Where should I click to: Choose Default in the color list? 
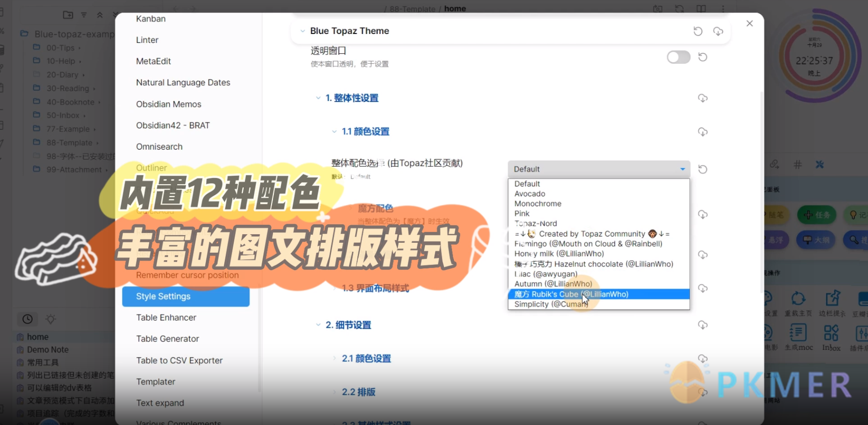599,184
